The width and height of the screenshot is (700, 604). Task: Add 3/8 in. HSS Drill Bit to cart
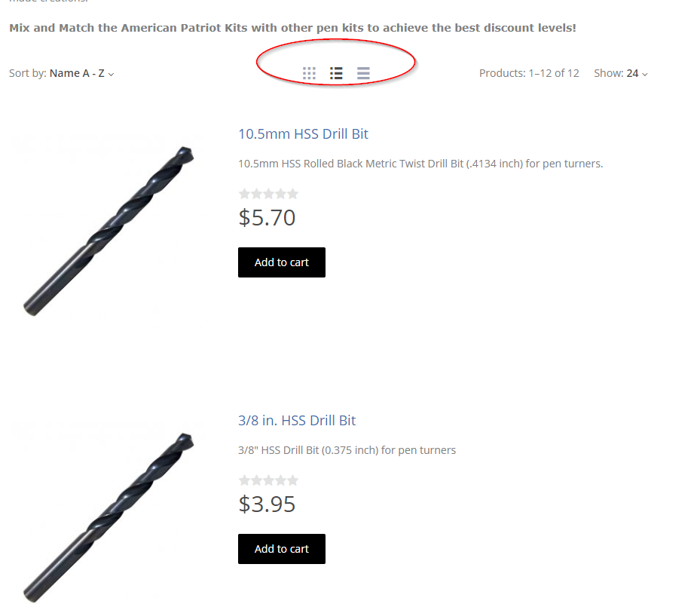(x=282, y=549)
